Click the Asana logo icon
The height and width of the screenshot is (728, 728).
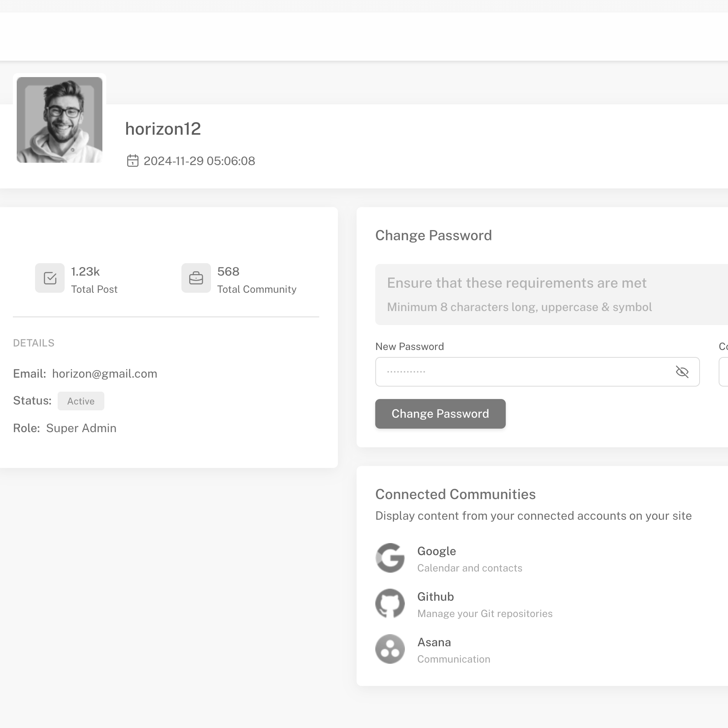(390, 649)
